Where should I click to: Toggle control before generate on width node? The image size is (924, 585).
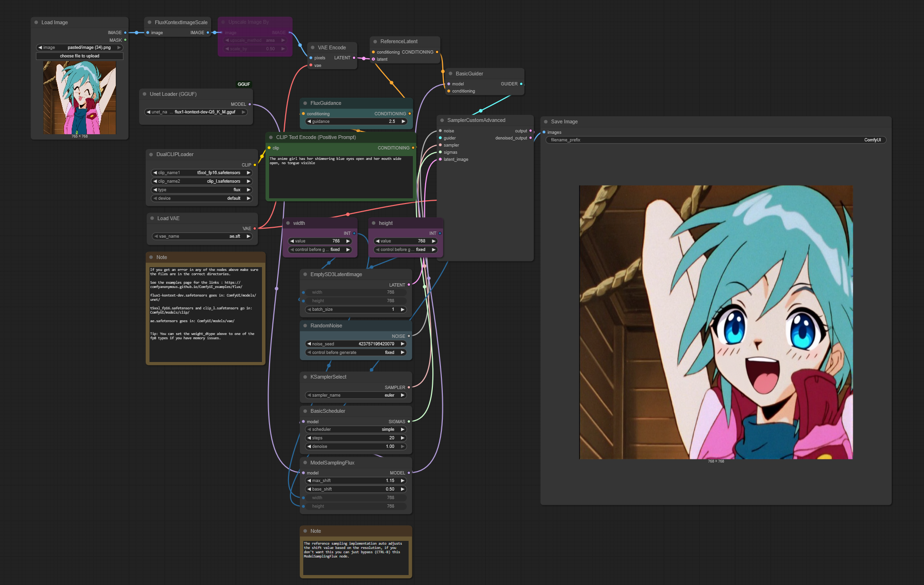320,250
